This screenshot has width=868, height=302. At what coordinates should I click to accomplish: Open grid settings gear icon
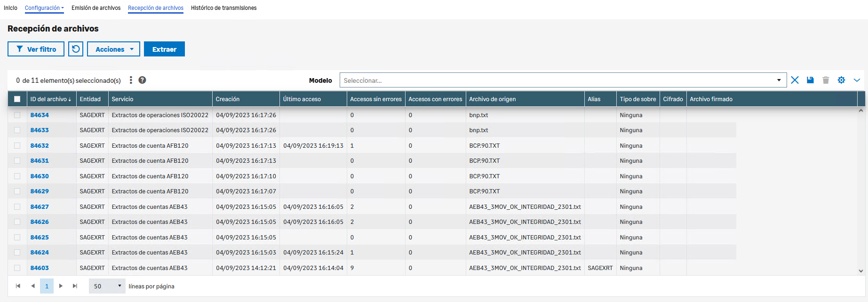(841, 80)
